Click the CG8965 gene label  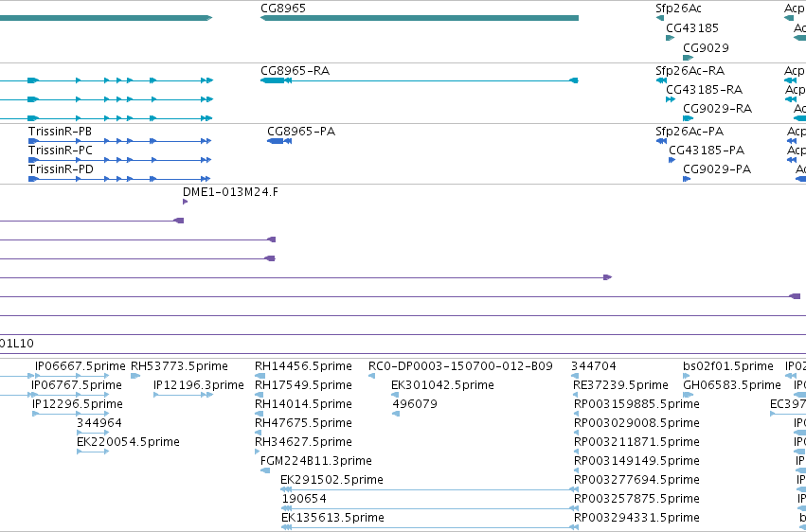coord(283,9)
